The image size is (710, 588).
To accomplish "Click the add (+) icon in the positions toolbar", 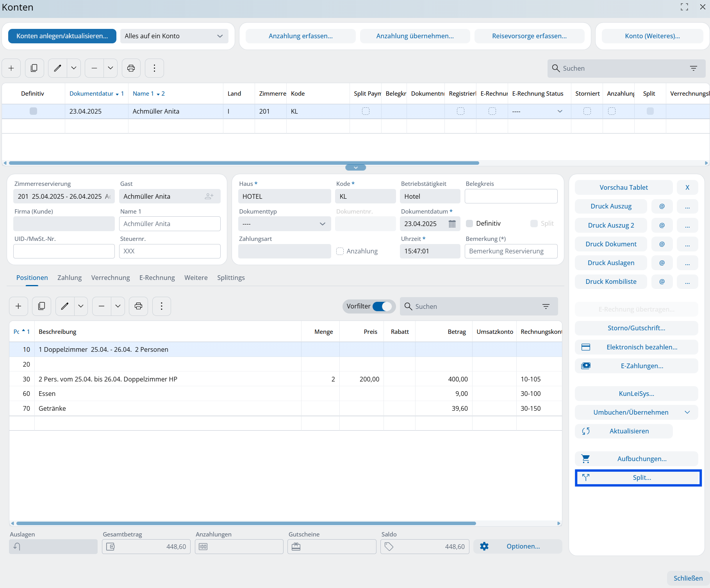I will [18, 306].
